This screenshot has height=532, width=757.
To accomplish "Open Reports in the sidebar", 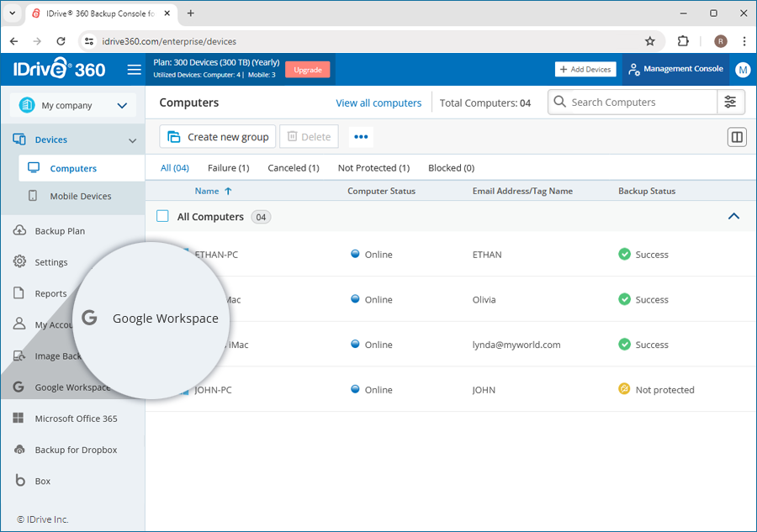I will pos(50,293).
